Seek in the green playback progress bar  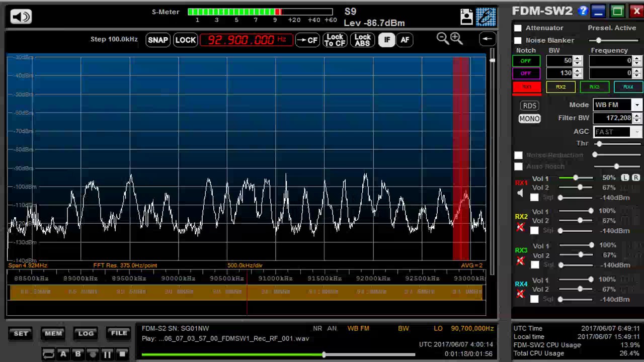tap(278, 355)
